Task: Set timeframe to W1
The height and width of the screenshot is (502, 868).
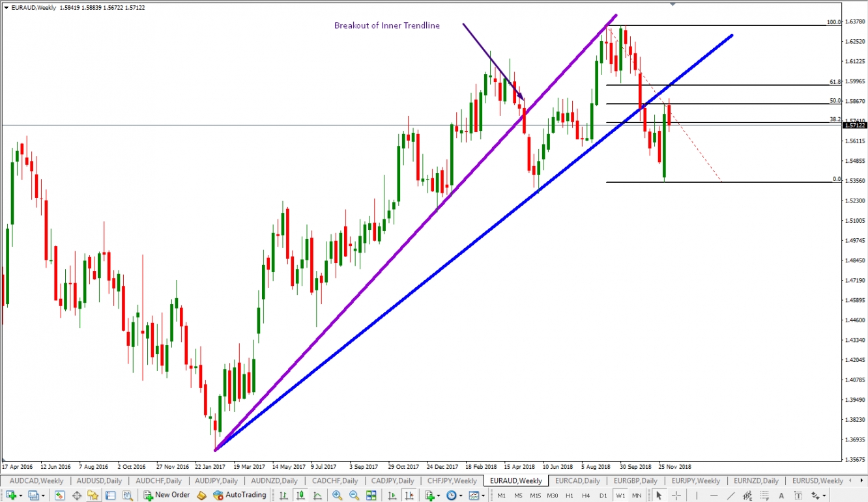Action: (x=620, y=495)
